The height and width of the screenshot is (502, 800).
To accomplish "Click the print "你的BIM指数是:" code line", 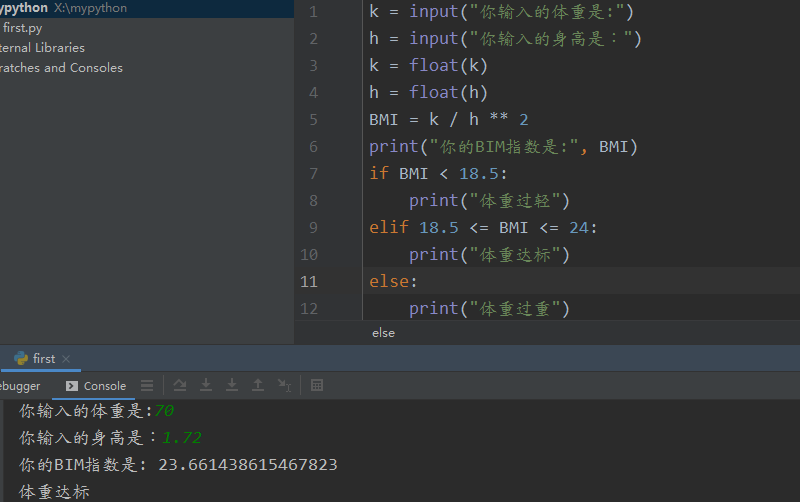I will tap(504, 147).
